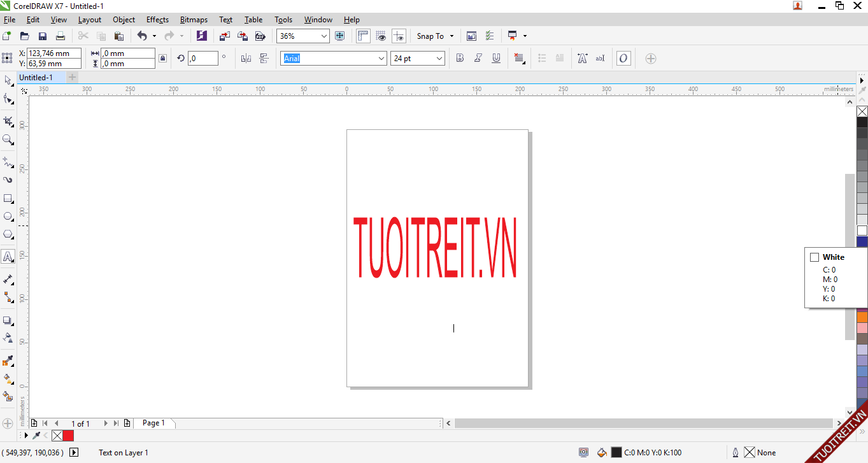Select the Polygon tool

pos(8,234)
